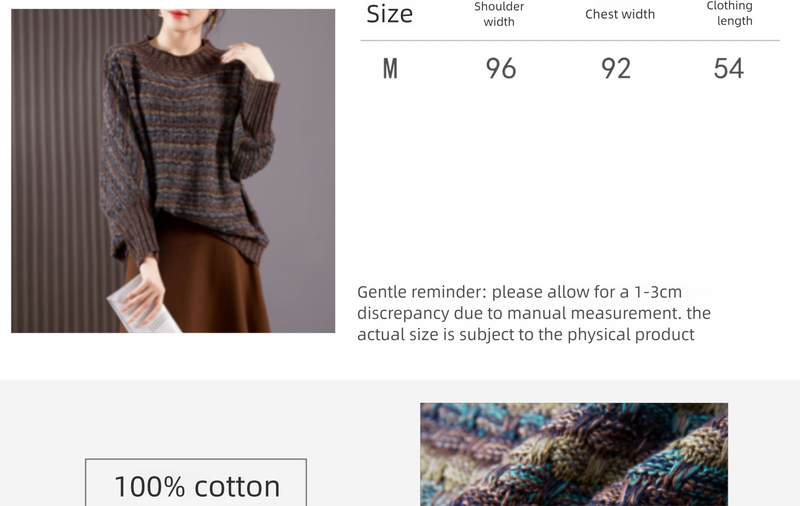Click the knit fabric close-up image
800x506 pixels.
(573, 455)
